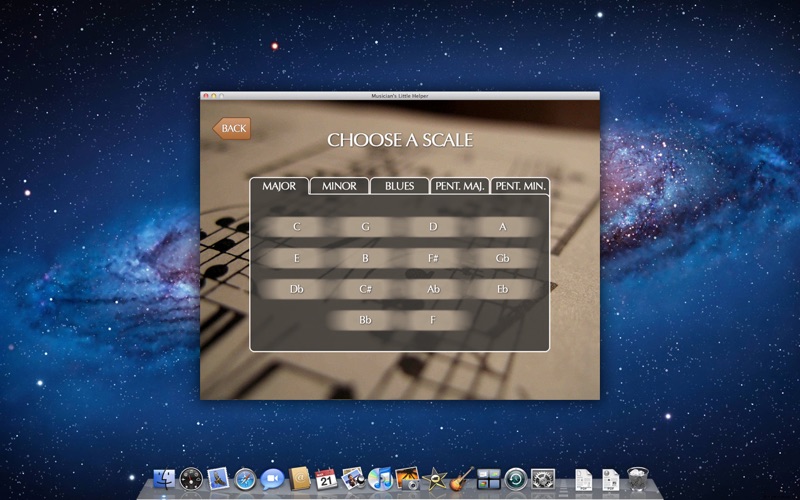Open the MINOR scale tab
This screenshot has height=500, width=800.
click(339, 186)
